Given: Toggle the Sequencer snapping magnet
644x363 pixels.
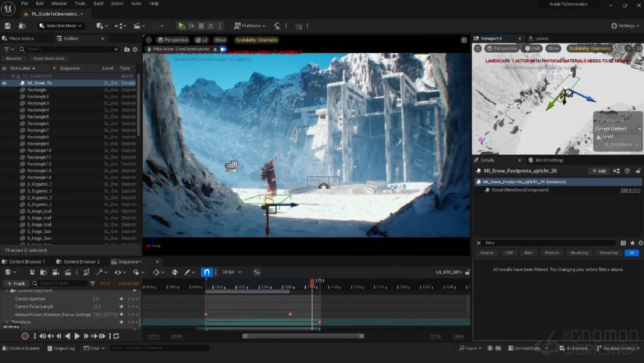Looking at the screenshot, I should pyautogui.click(x=206, y=272).
